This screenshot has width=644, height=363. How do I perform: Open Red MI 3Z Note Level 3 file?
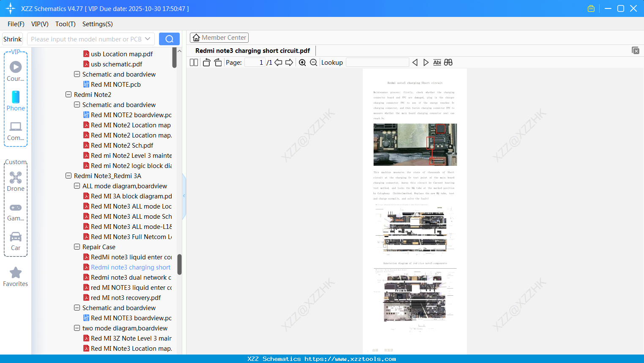coord(127,338)
